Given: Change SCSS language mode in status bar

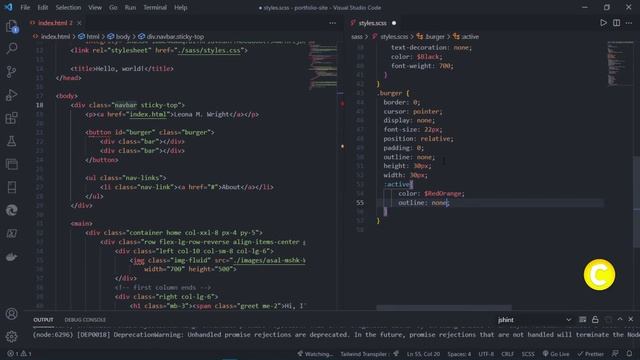Looking at the screenshot, I should 528,354.
